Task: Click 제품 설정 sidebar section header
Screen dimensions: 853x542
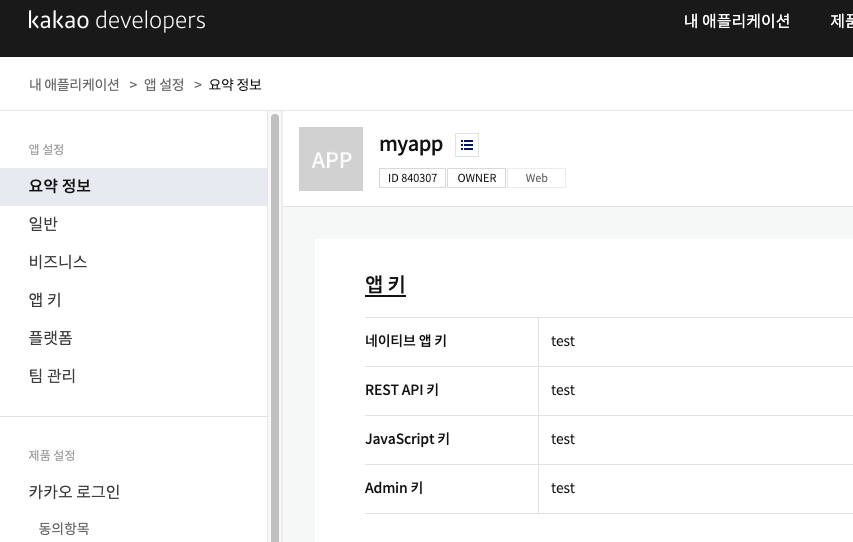Action: [x=52, y=455]
